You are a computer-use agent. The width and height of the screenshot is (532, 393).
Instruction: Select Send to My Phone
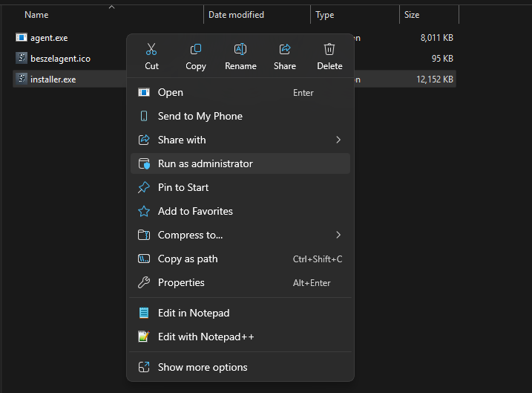click(200, 116)
